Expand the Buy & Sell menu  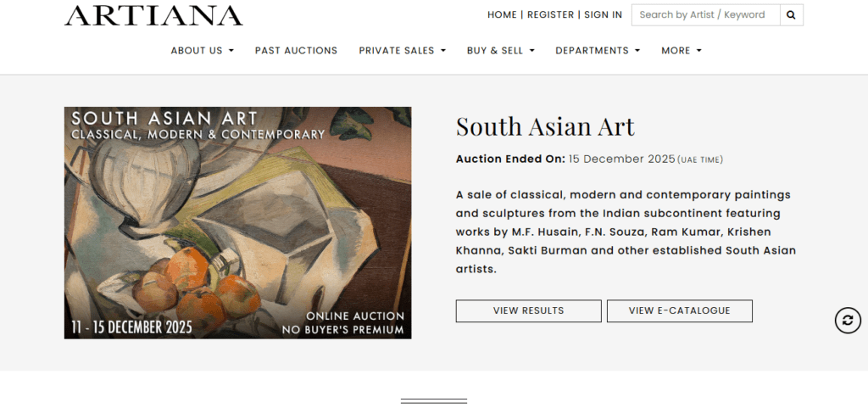pos(500,51)
